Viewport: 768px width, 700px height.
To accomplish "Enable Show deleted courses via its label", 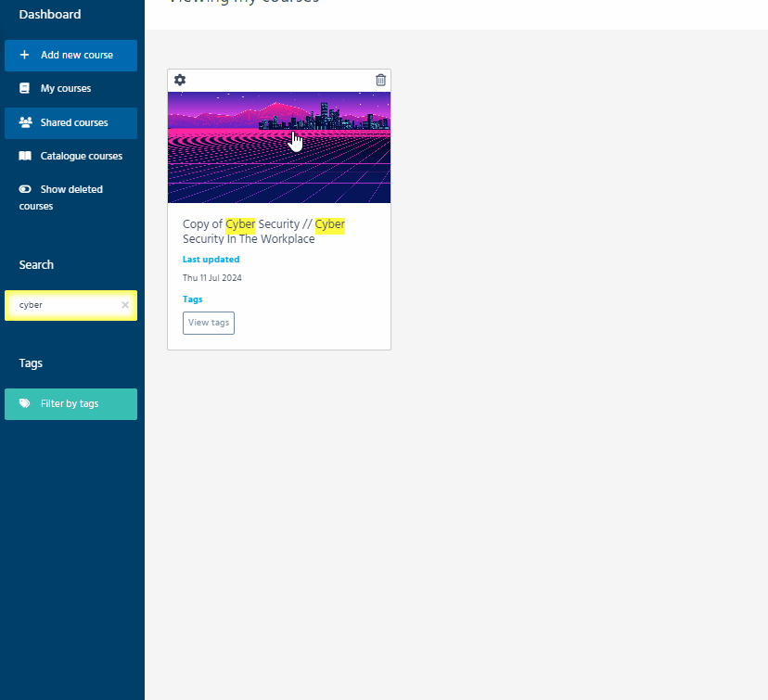I will [71, 190].
